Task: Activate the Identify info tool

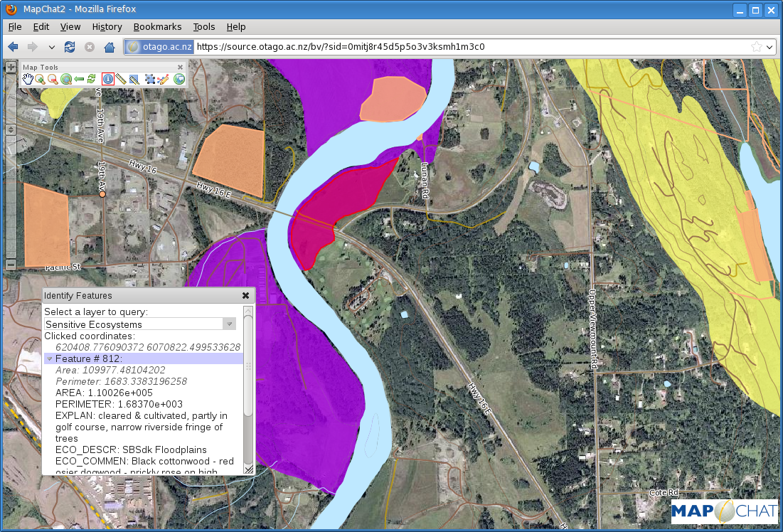Action: coord(108,79)
